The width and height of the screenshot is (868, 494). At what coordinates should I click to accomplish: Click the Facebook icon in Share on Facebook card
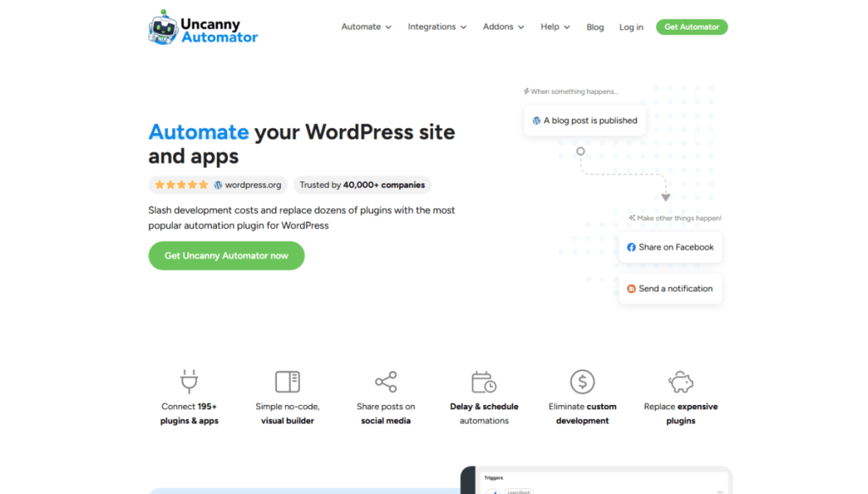(x=632, y=247)
